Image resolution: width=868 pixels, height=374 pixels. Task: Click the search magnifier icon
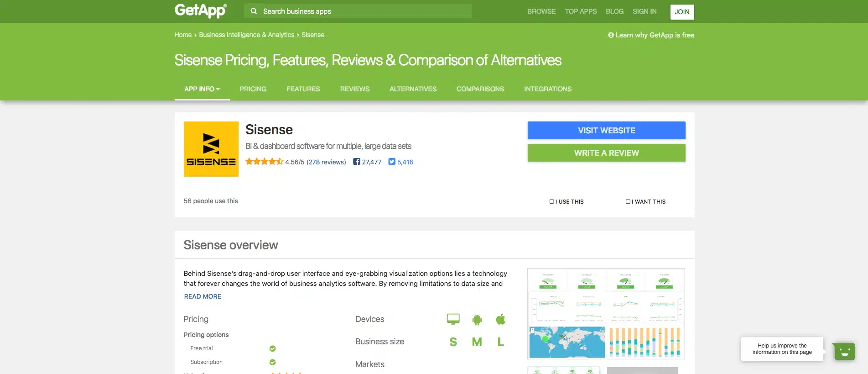click(254, 11)
